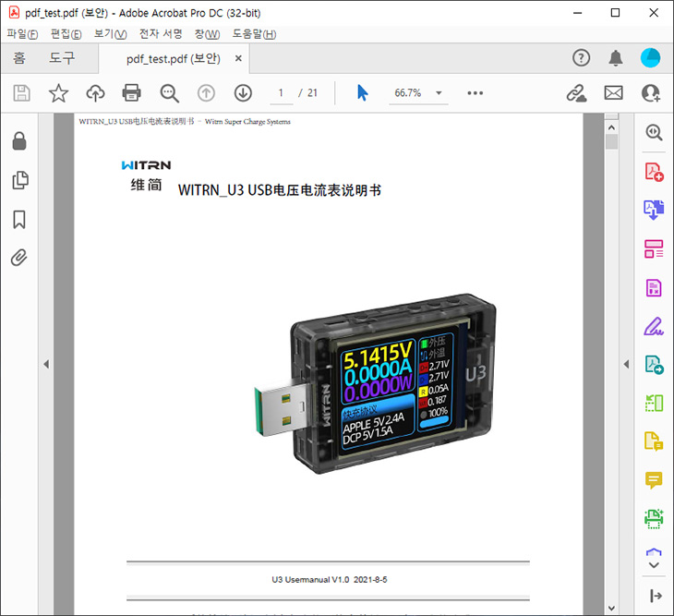Viewport: 674px width, 616px height.
Task: Open account profile avatar
Action: coord(650,57)
